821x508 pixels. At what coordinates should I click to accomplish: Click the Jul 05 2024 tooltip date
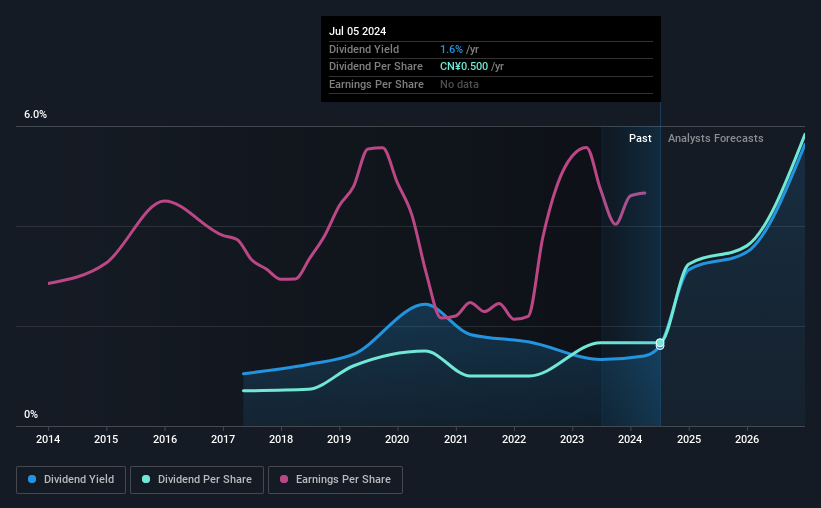(x=358, y=31)
